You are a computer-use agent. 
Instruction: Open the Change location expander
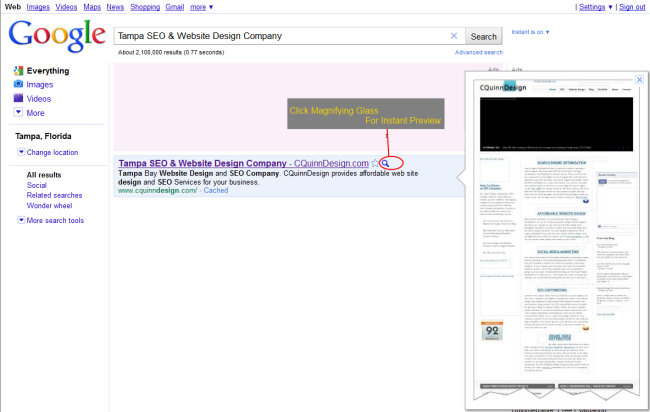coord(47,152)
